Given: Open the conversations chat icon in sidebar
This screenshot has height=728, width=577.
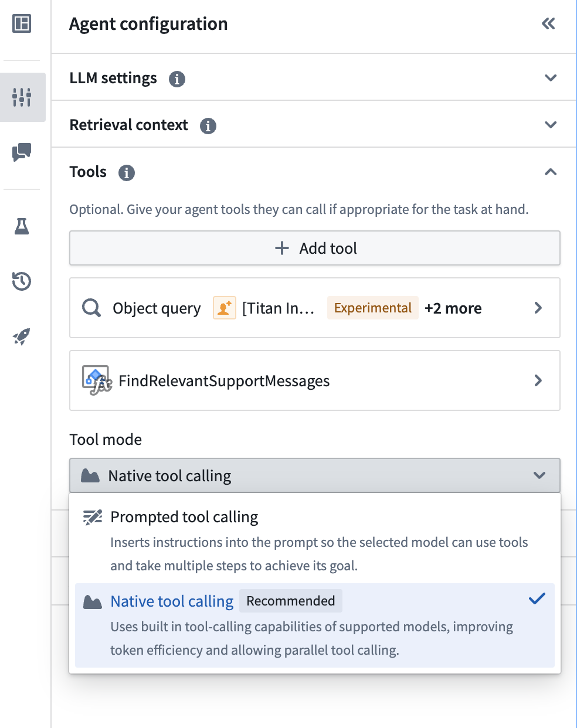Looking at the screenshot, I should tap(22, 152).
